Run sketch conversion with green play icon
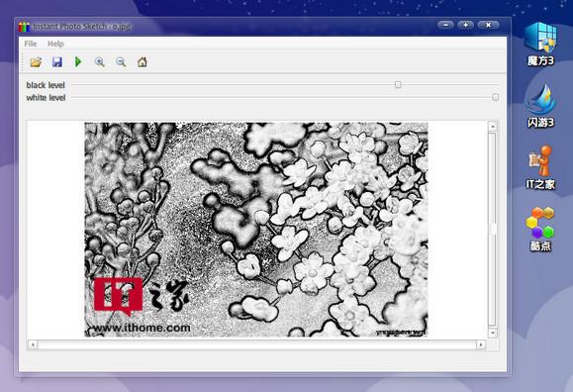Image resolution: width=573 pixels, height=392 pixels. coord(78,61)
